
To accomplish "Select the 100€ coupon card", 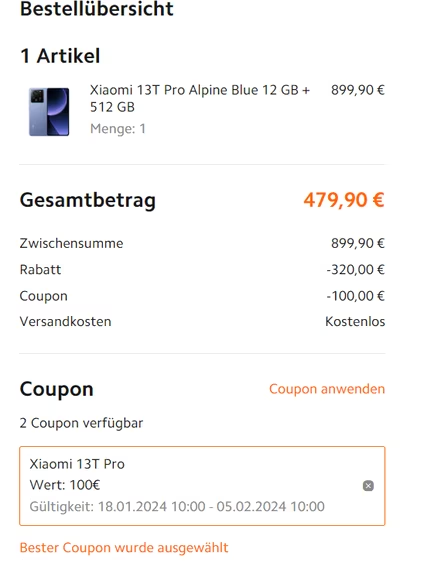I will [x=202, y=486].
